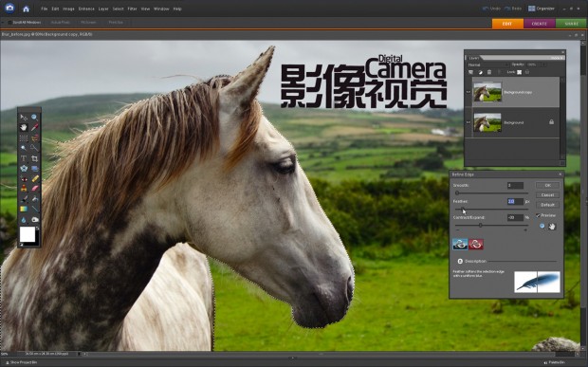The image size is (588, 367).
Task: Select the Cookie Cutter tool
Action: point(24,168)
